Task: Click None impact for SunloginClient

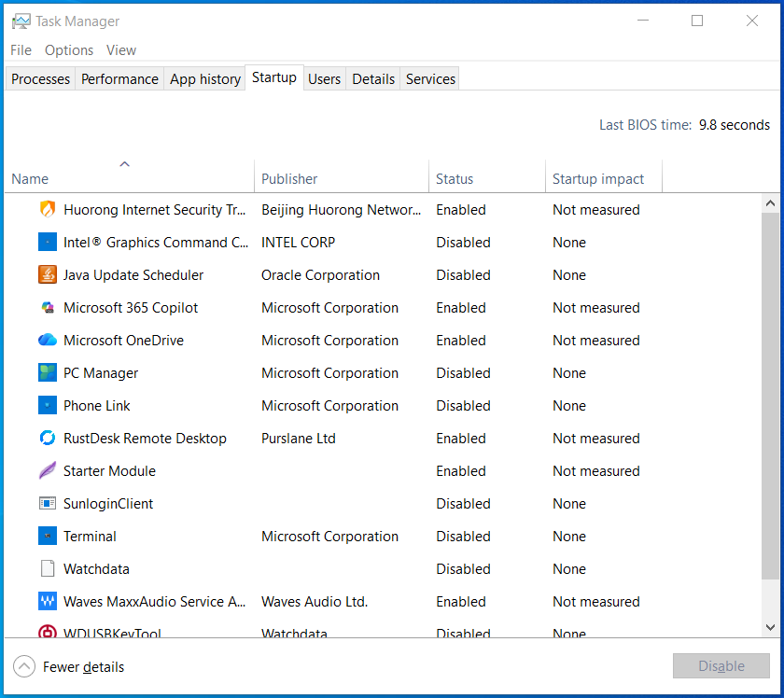Action: (569, 503)
